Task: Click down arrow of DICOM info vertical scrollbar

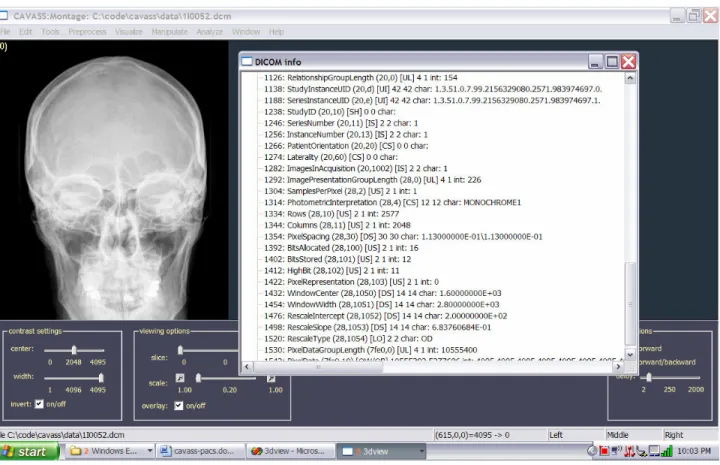Action: (630, 354)
